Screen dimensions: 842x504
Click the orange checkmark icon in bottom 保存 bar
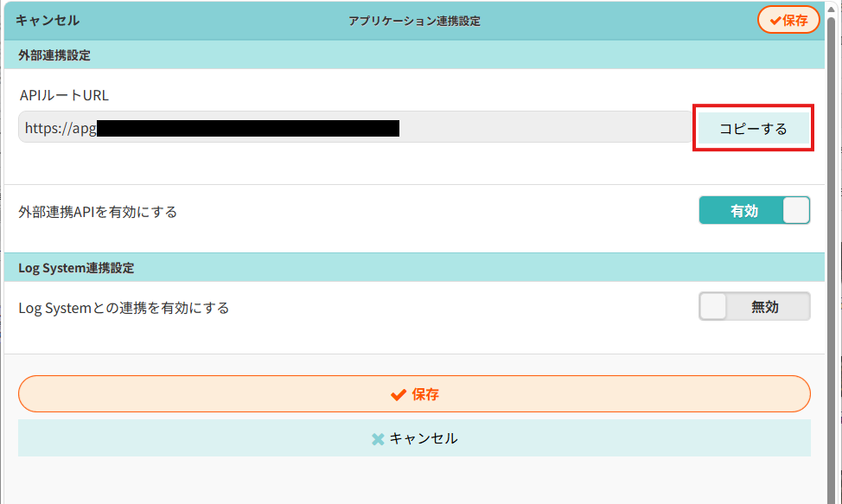point(398,394)
